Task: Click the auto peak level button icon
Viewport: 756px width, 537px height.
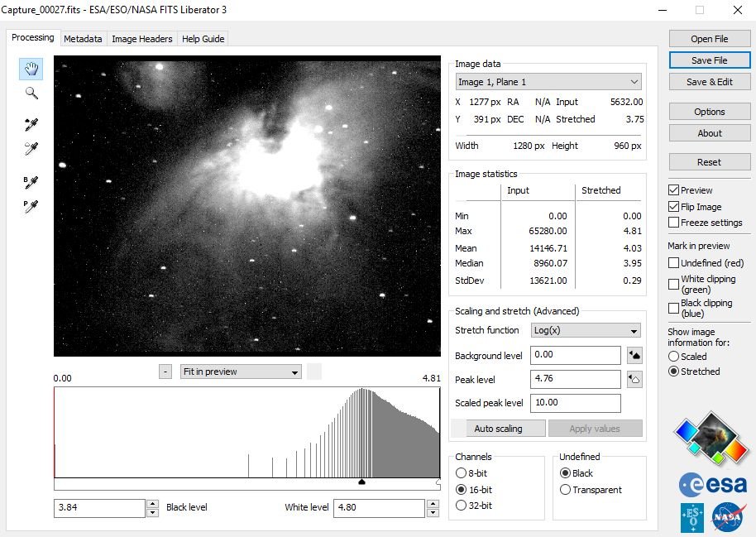Action: 634,379
